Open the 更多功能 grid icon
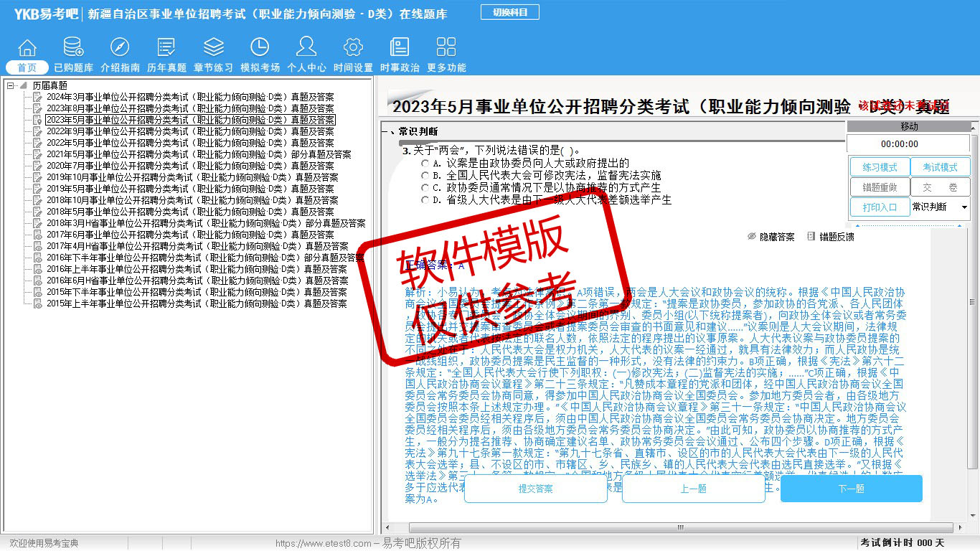Viewport: 980px width, 551px height. pos(446,48)
